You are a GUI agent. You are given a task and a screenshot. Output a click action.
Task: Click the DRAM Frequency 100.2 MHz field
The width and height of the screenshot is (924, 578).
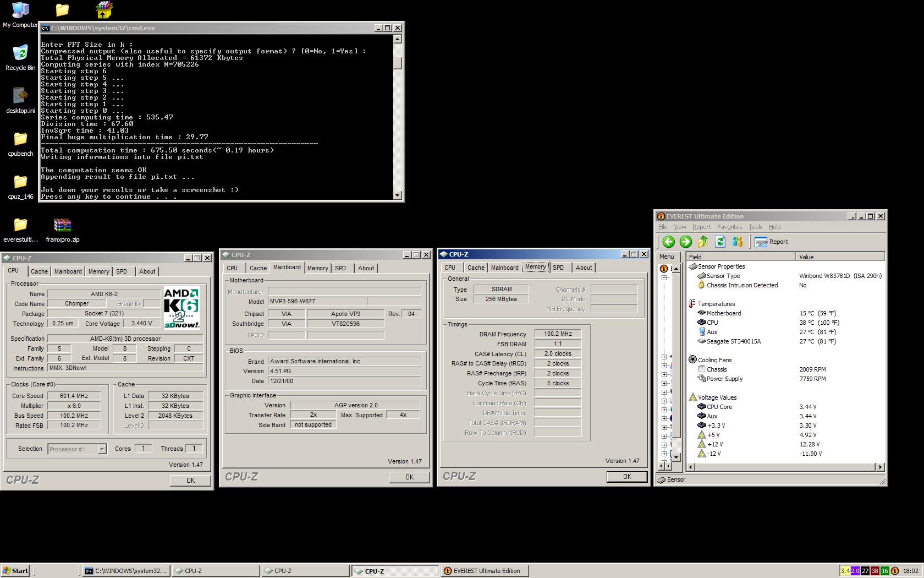(558, 334)
